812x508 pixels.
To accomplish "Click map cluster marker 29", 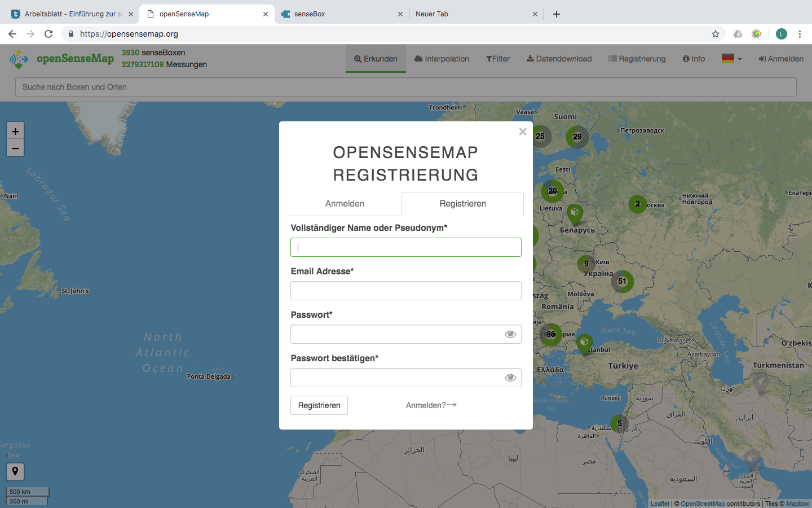I will coord(577,137).
